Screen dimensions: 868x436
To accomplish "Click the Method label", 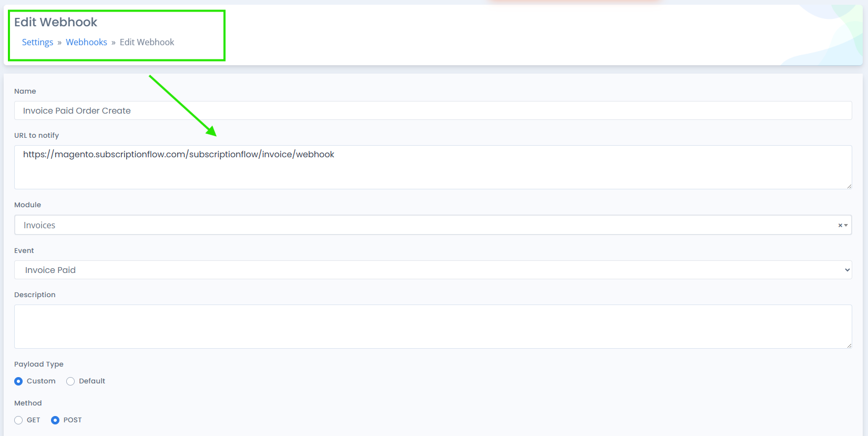I will (x=28, y=403).
